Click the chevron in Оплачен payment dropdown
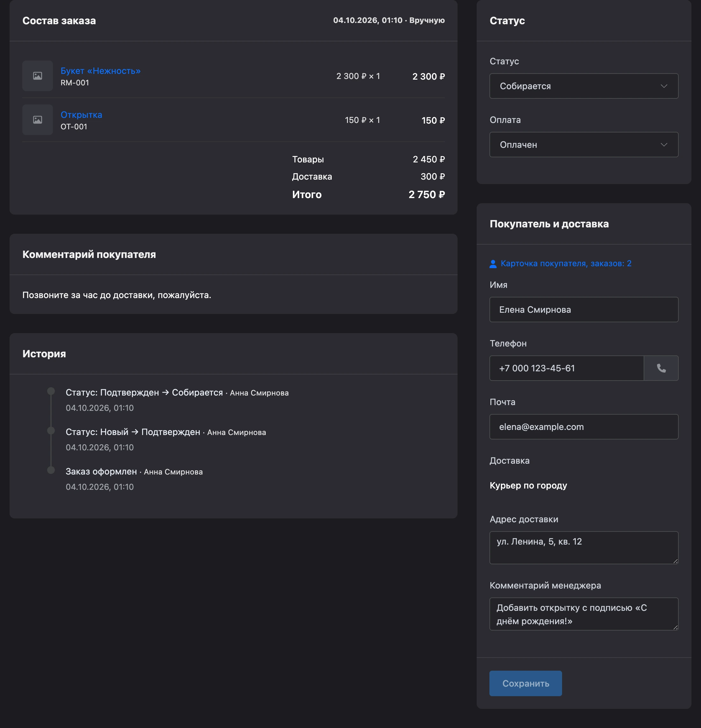The width and height of the screenshot is (701, 728). click(664, 145)
